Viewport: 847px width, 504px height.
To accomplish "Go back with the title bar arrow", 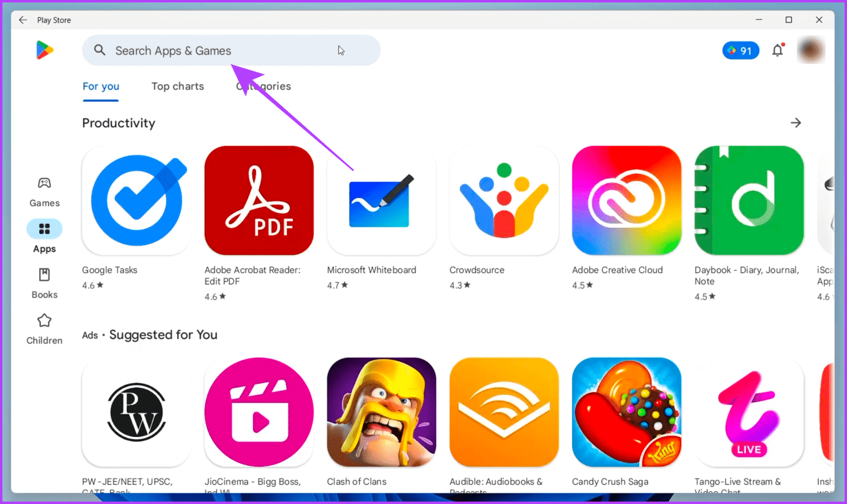I will click(x=23, y=20).
